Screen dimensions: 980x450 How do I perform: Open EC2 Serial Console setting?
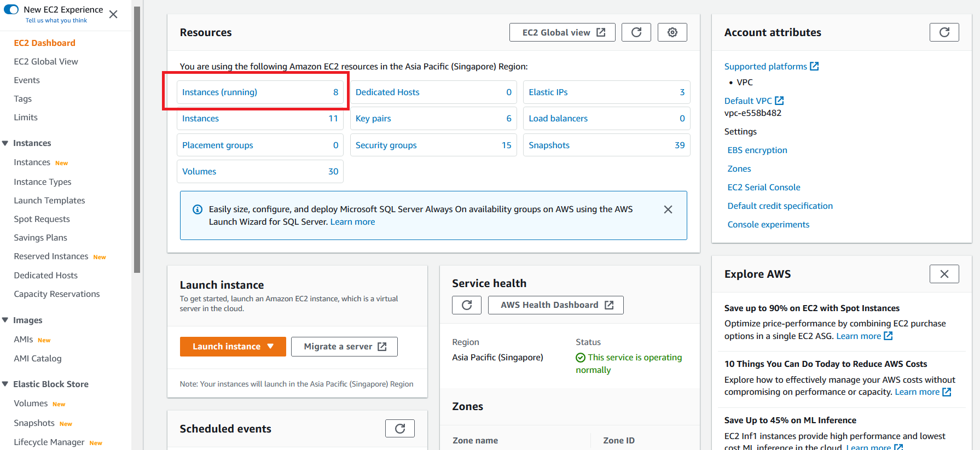click(x=764, y=188)
